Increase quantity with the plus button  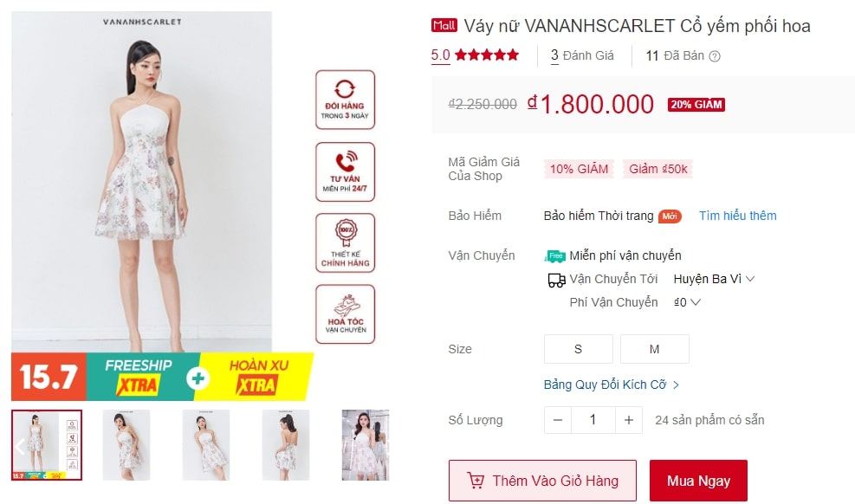[x=629, y=420]
